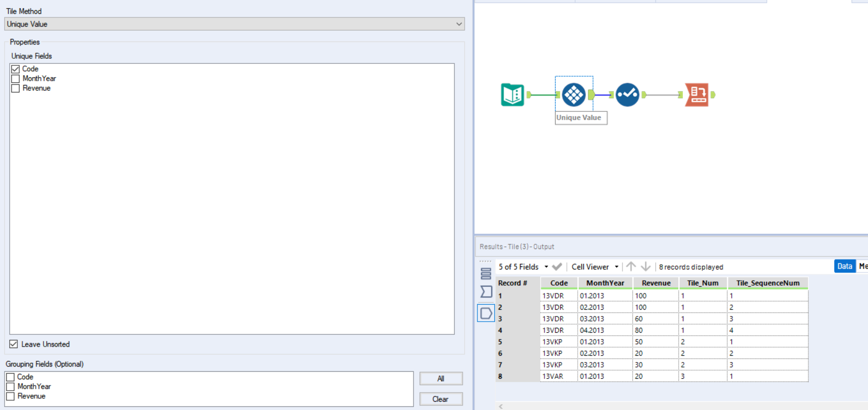Select the red Output Data tool
Viewport: 868px width, 410px height.
(697, 95)
